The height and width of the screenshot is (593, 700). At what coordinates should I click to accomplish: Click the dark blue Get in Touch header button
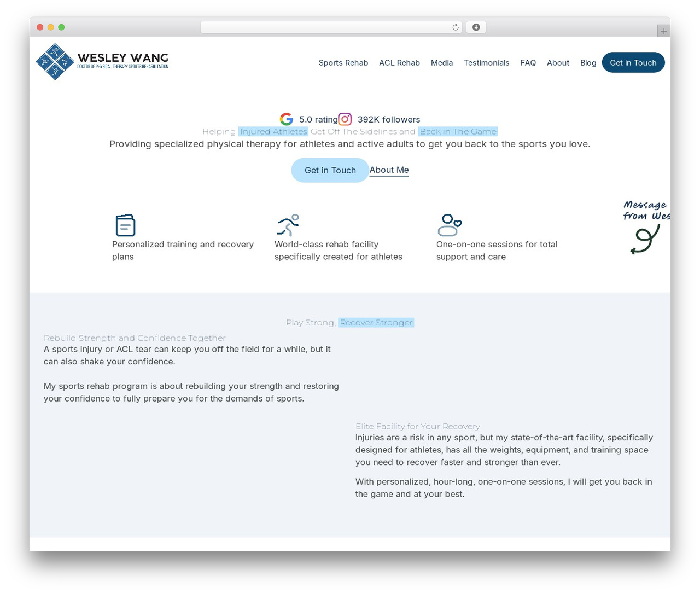[633, 62]
